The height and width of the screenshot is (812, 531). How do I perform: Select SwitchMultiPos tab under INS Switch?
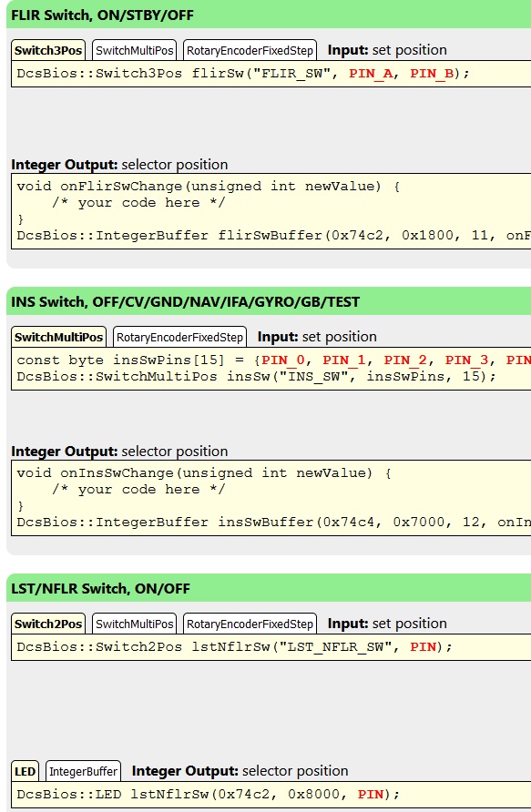coord(58,337)
